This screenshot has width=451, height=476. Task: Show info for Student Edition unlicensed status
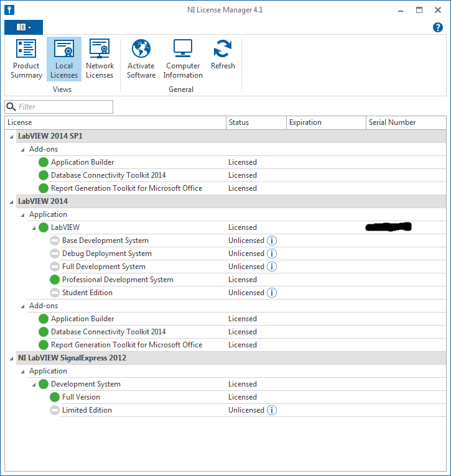(x=272, y=293)
